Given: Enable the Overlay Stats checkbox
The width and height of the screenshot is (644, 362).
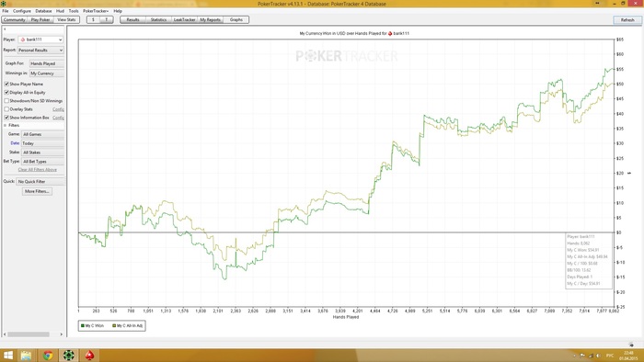Looking at the screenshot, I should pyautogui.click(x=6, y=109).
